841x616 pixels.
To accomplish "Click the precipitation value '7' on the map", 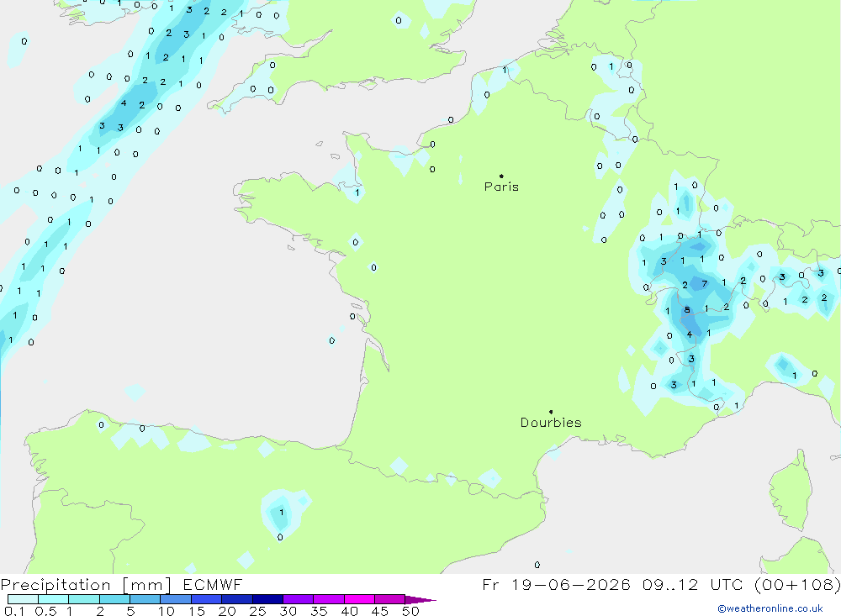I will click(x=704, y=283).
